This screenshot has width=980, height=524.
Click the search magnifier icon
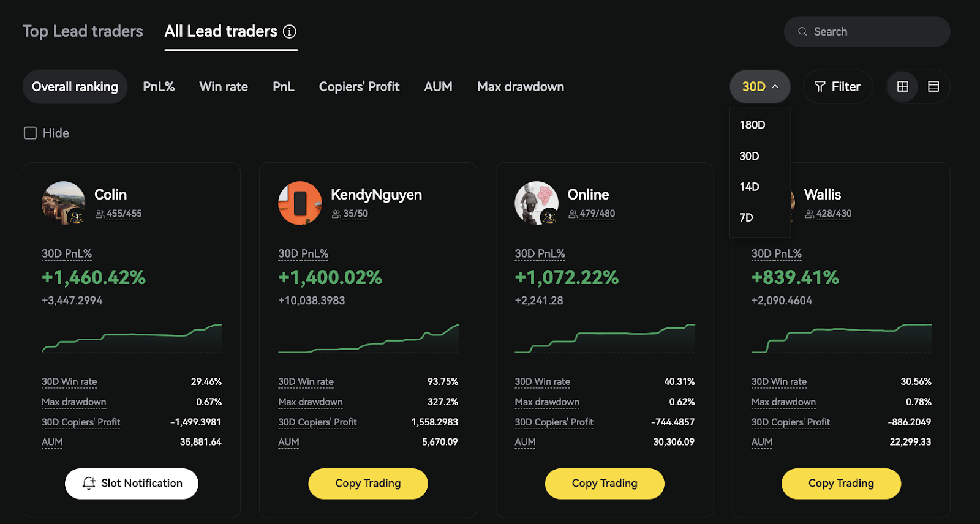[x=802, y=32]
